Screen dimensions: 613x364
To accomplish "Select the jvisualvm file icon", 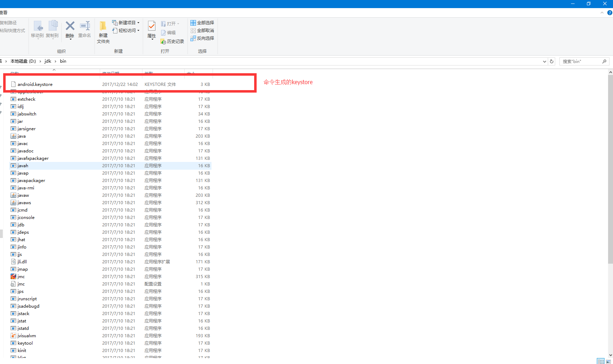I will [x=13, y=336].
